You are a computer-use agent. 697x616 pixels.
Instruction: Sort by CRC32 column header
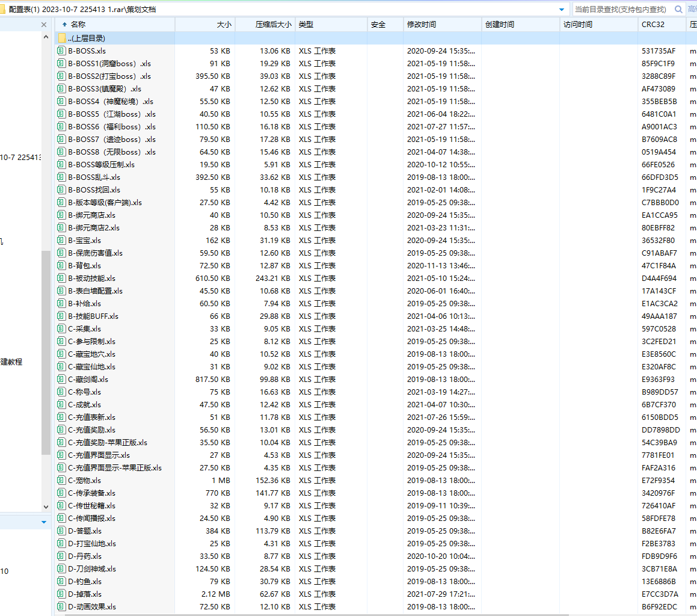pyautogui.click(x=653, y=25)
